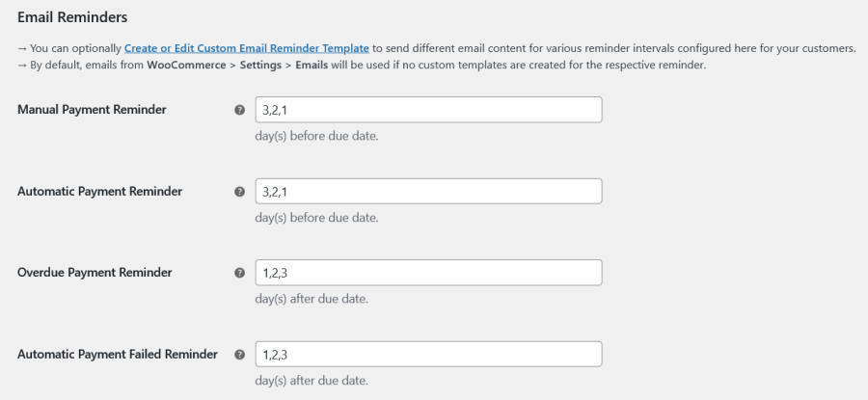Click description text under Automatic Payment Failed Reminder field
This screenshot has height=400, width=868.
coord(312,380)
